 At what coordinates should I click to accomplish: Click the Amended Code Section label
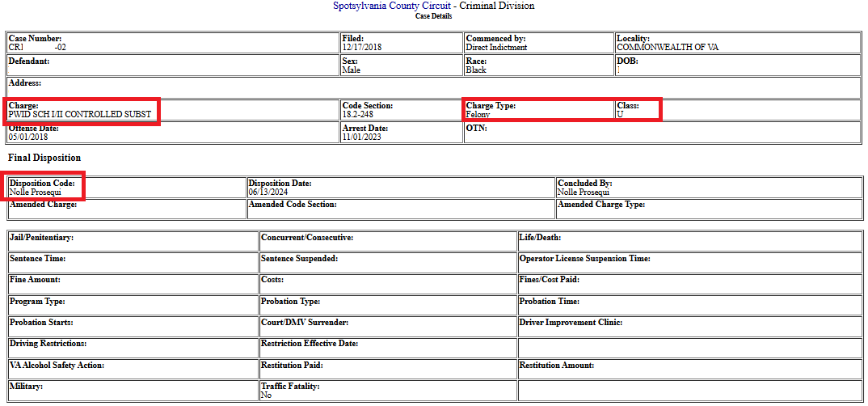click(x=293, y=205)
